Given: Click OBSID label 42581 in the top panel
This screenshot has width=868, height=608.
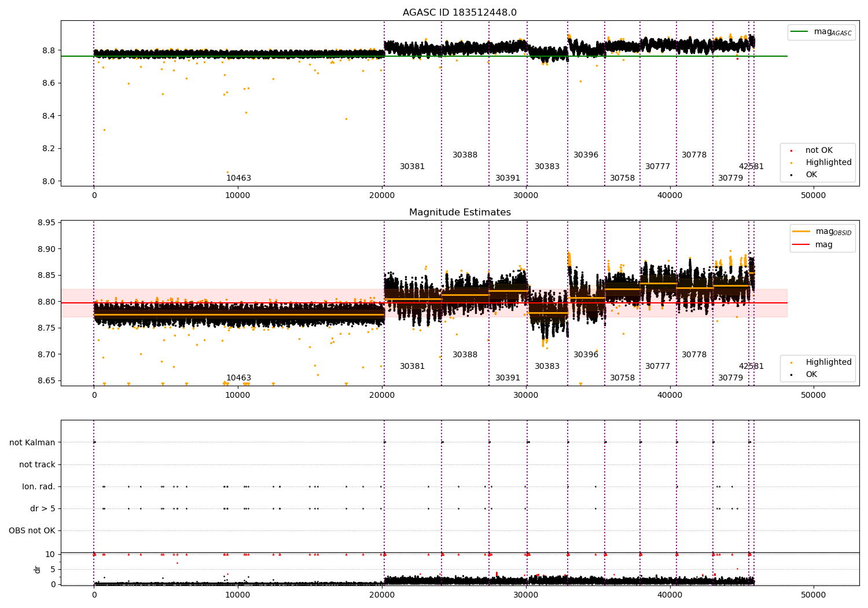Looking at the screenshot, I should [x=751, y=167].
